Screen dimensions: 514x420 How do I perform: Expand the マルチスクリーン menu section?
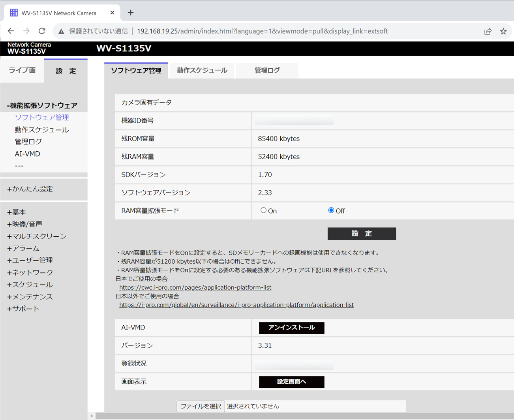(x=37, y=236)
